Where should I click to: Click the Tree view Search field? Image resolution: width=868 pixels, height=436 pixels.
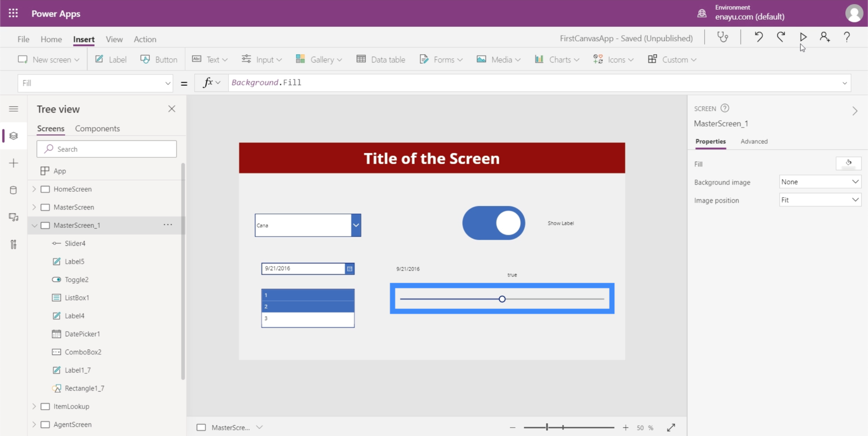[x=106, y=149]
